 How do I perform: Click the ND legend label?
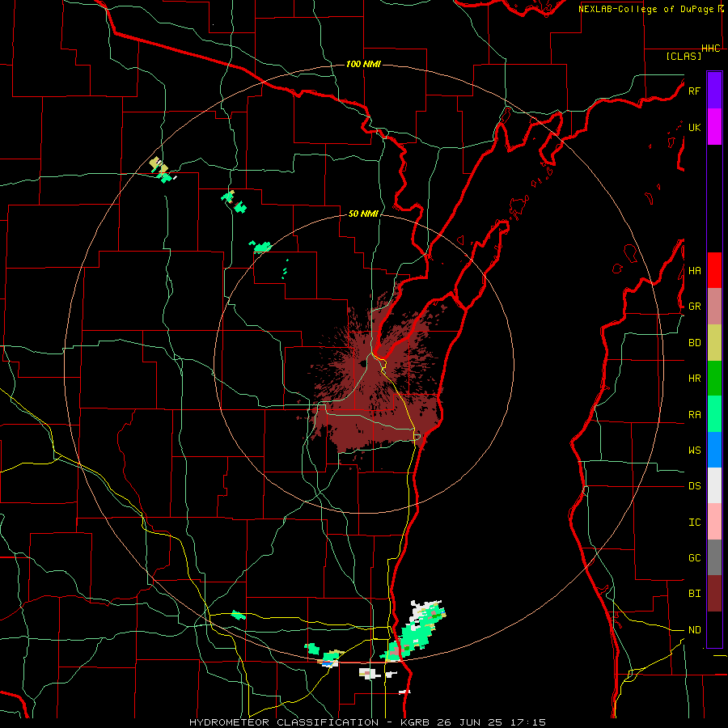click(694, 630)
